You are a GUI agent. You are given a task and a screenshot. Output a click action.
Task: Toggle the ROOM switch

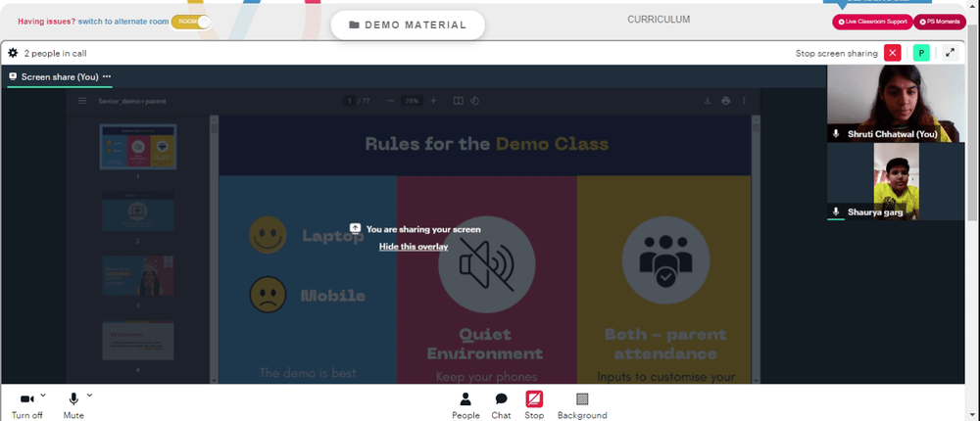[x=191, y=22]
